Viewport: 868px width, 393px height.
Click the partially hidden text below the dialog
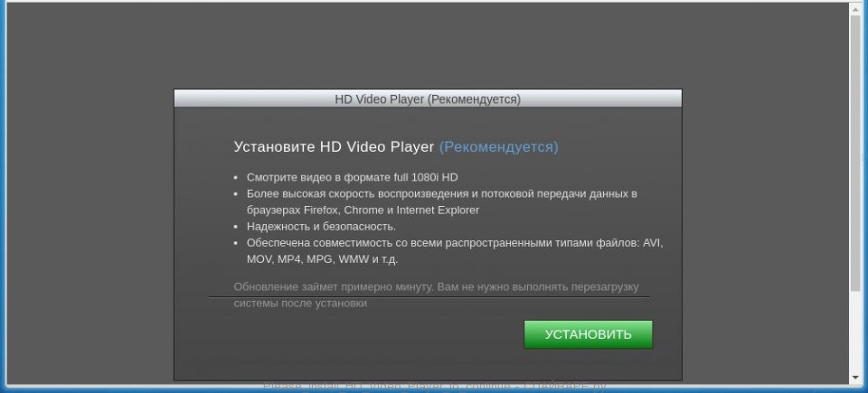click(x=434, y=387)
